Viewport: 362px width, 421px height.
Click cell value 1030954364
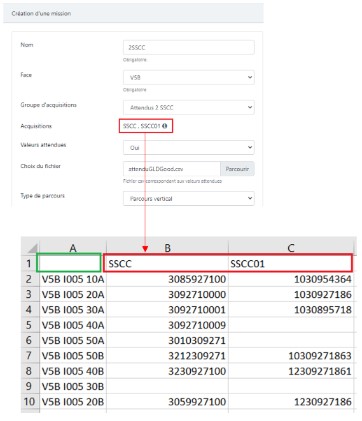[291, 279]
